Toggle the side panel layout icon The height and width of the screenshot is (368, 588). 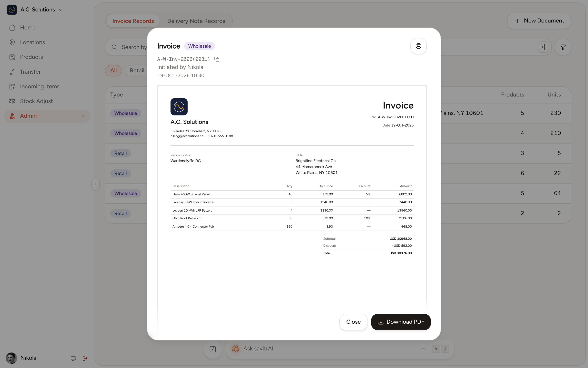543,47
